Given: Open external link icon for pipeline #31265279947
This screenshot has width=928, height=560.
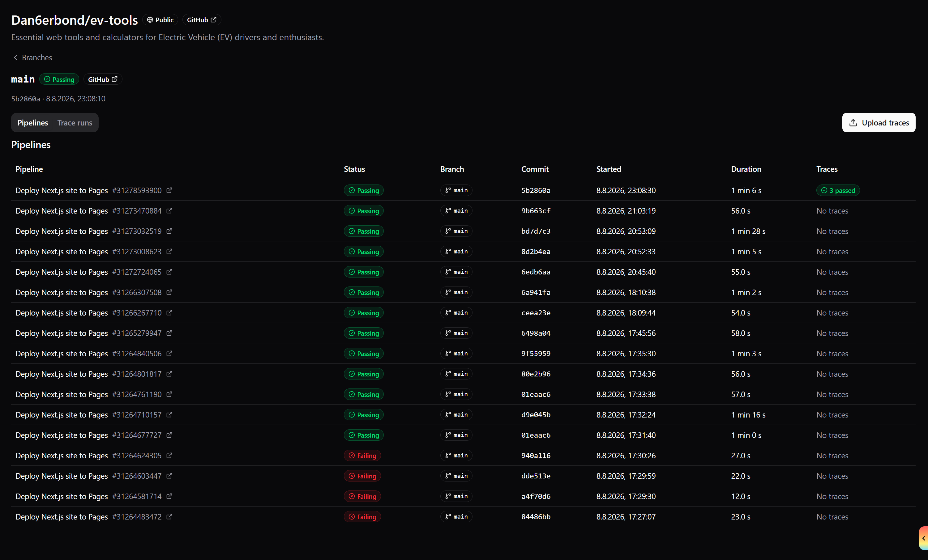Looking at the screenshot, I should [x=169, y=333].
